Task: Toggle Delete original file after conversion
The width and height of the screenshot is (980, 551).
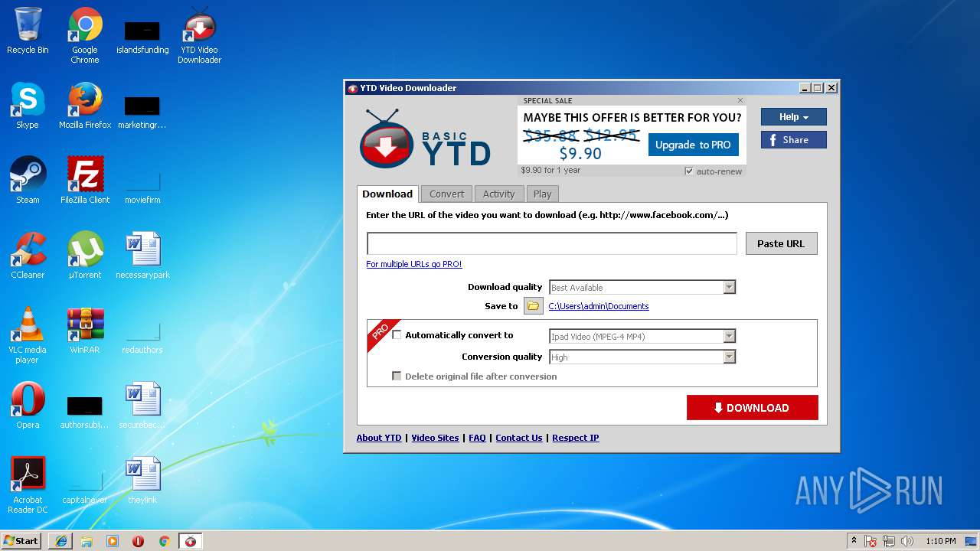Action: click(397, 377)
